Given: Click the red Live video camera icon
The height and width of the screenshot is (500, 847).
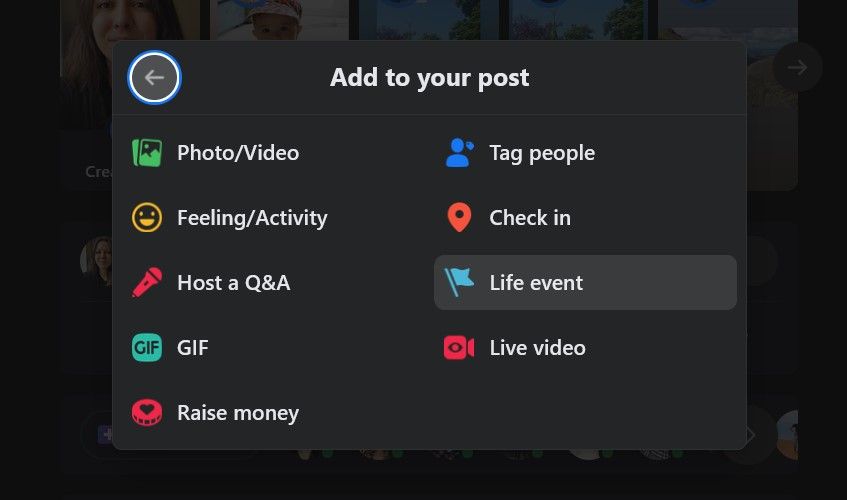Looking at the screenshot, I should tap(459, 347).
